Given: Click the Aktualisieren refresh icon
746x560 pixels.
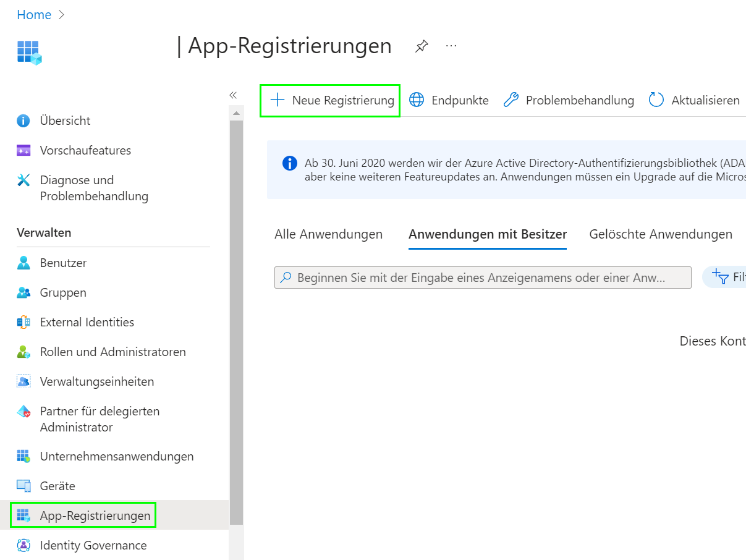Looking at the screenshot, I should coord(656,100).
